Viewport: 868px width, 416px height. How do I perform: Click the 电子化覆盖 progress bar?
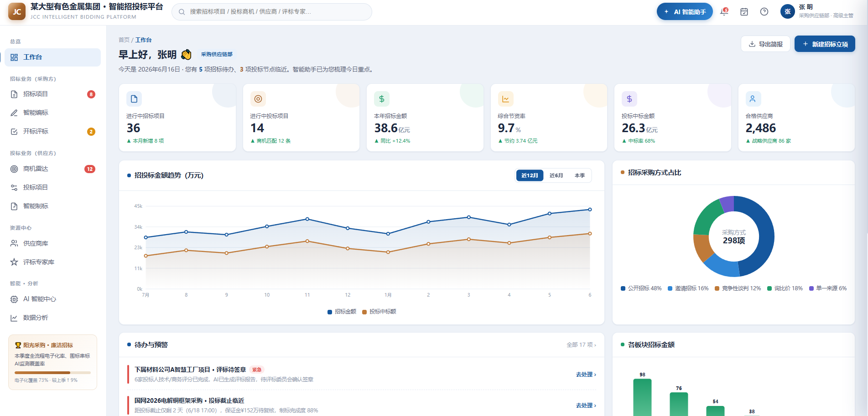(x=52, y=373)
